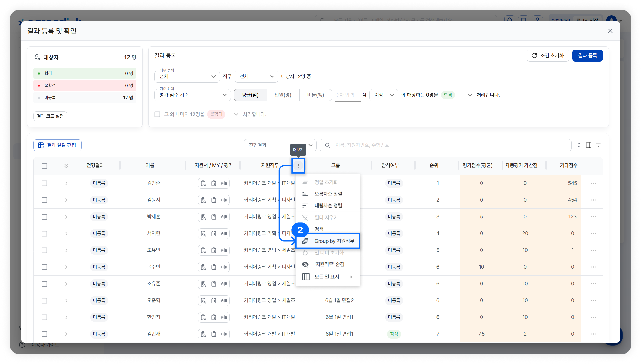
Task: Select 인원(명) tab
Action: click(x=283, y=95)
